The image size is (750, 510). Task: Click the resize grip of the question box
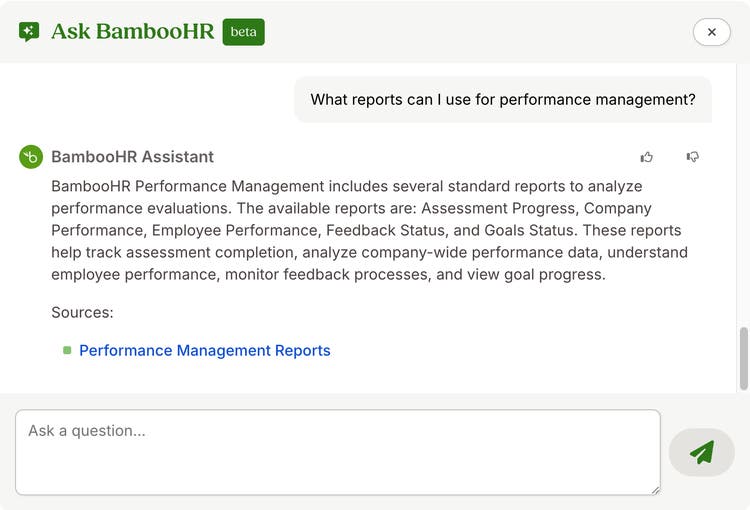click(x=655, y=490)
